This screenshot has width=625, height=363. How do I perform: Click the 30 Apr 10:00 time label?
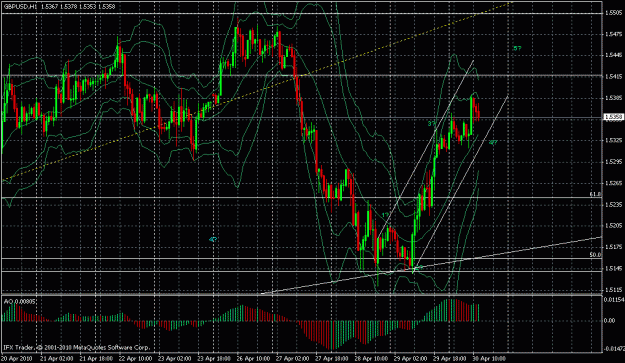point(489,358)
